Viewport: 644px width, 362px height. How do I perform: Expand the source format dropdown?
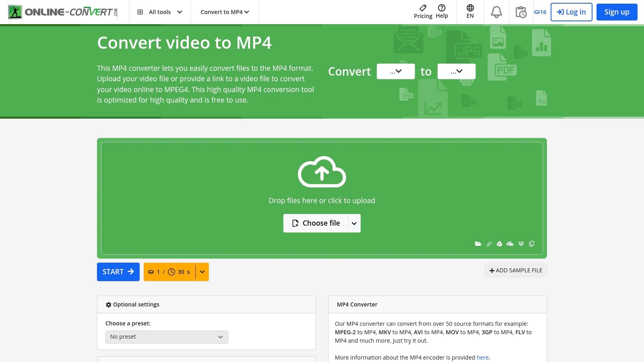(396, 71)
